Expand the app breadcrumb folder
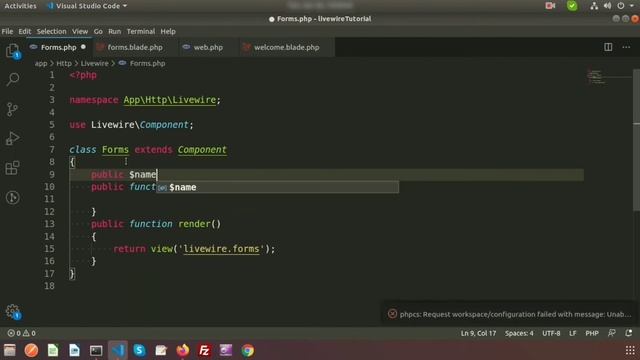The height and width of the screenshot is (360, 640). tap(41, 63)
